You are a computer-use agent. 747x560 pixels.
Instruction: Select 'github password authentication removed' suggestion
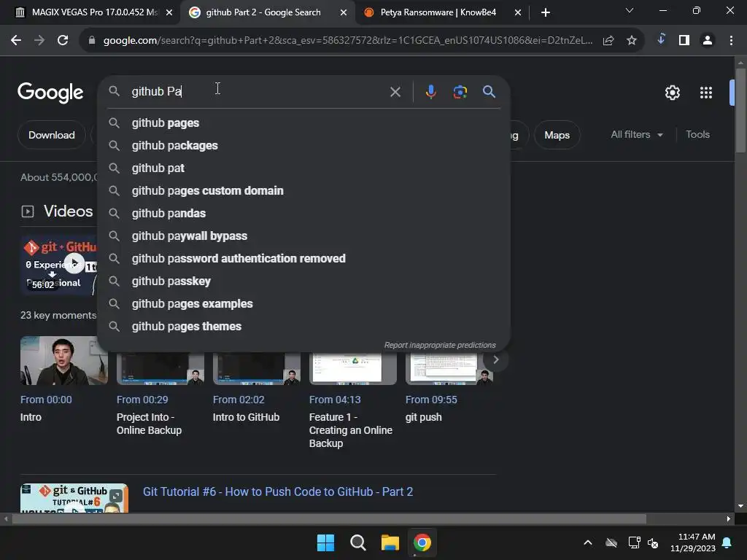303,259
